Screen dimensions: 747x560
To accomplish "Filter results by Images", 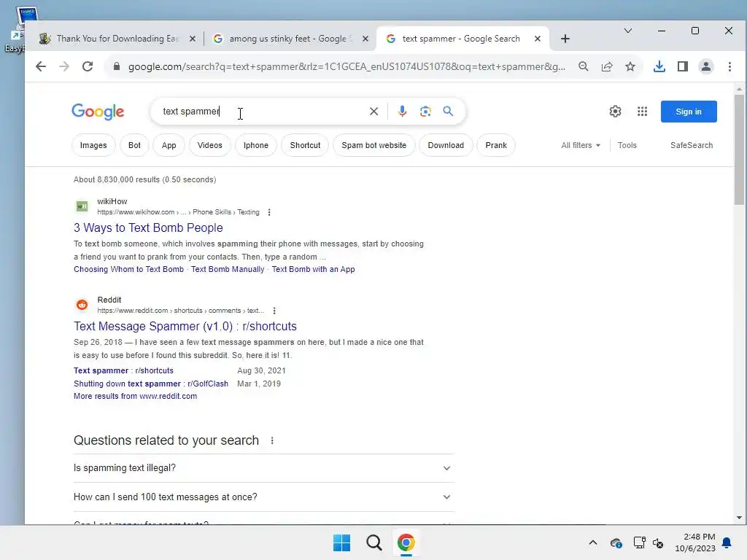I will coord(93,145).
